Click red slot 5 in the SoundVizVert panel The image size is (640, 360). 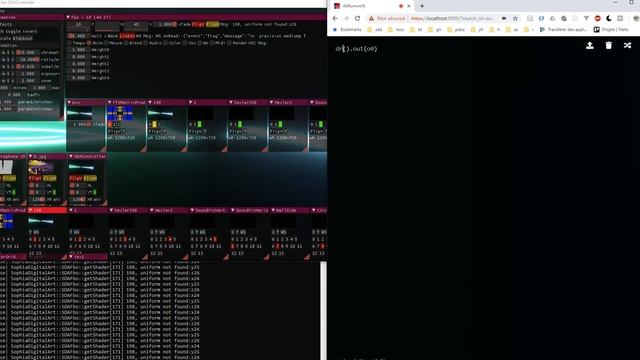click(x=215, y=239)
